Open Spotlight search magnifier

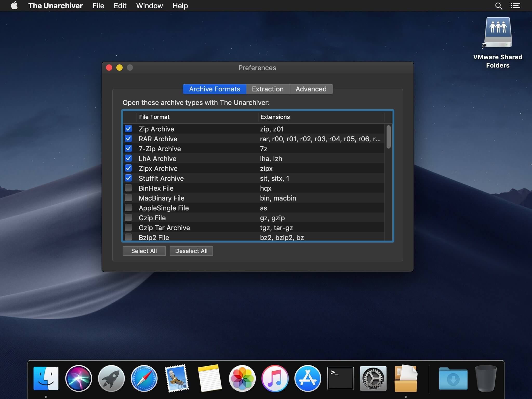498,6
